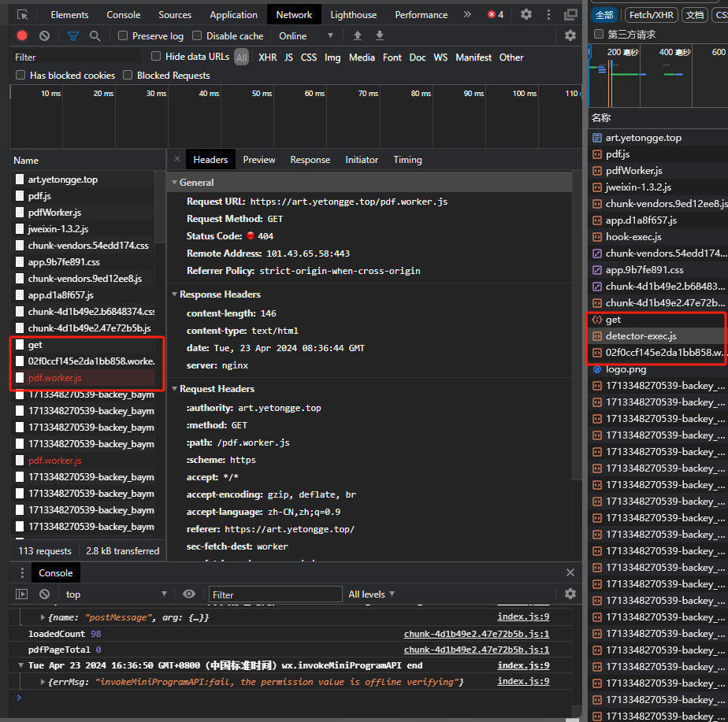Open the top context dropdown in Console
The height and width of the screenshot is (722, 728).
coord(116,594)
